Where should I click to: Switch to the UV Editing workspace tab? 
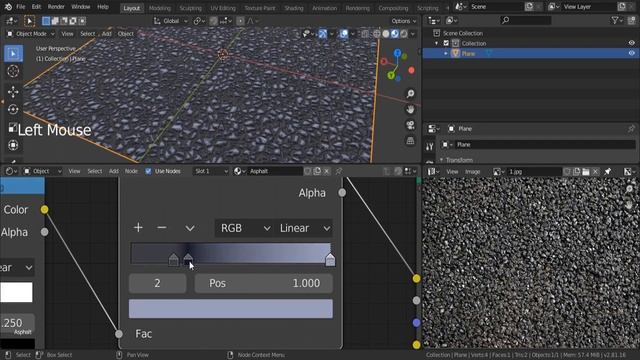[x=223, y=8]
